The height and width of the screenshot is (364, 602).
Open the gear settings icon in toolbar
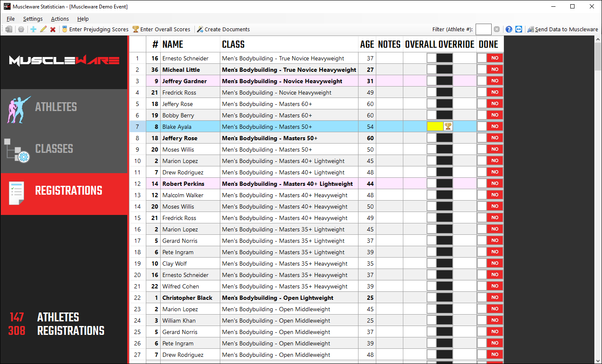(x=21, y=29)
